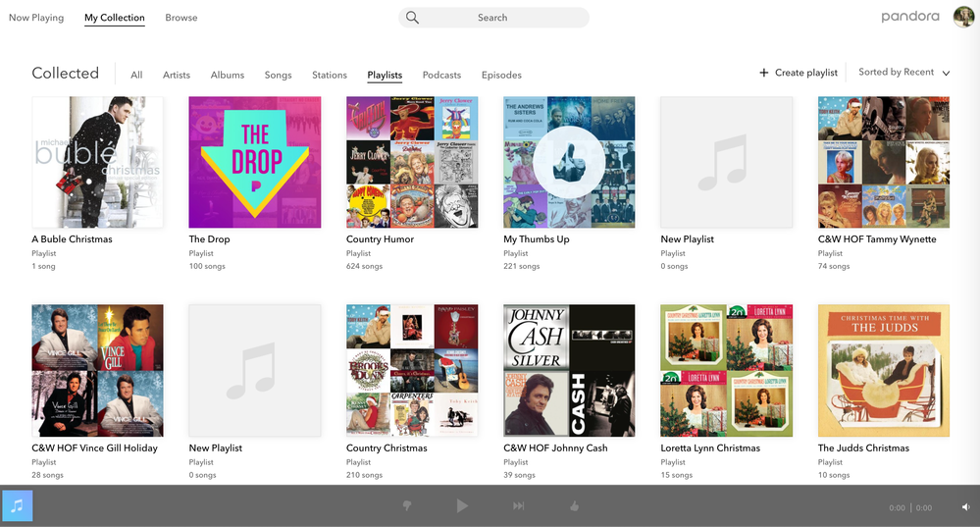The image size is (980, 527).
Task: Open the Browse tab
Action: [181, 18]
